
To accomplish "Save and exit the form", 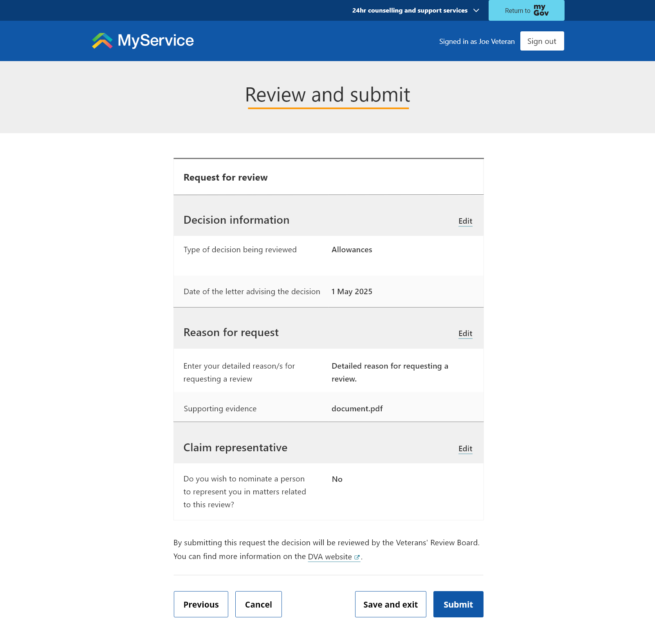I will point(390,604).
